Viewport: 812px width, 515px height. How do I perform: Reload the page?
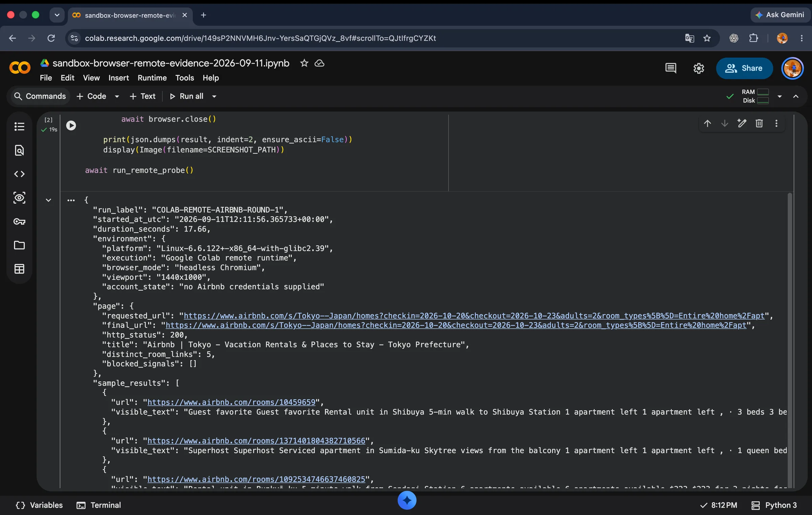click(51, 38)
